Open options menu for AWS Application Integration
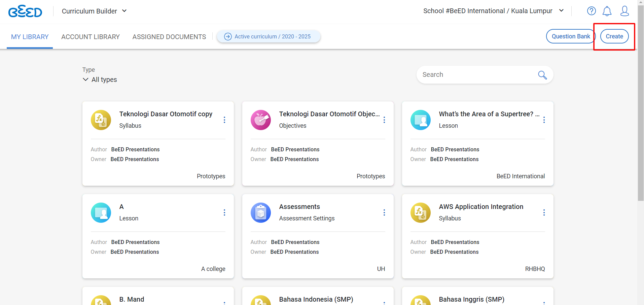644x305 pixels. point(544,213)
